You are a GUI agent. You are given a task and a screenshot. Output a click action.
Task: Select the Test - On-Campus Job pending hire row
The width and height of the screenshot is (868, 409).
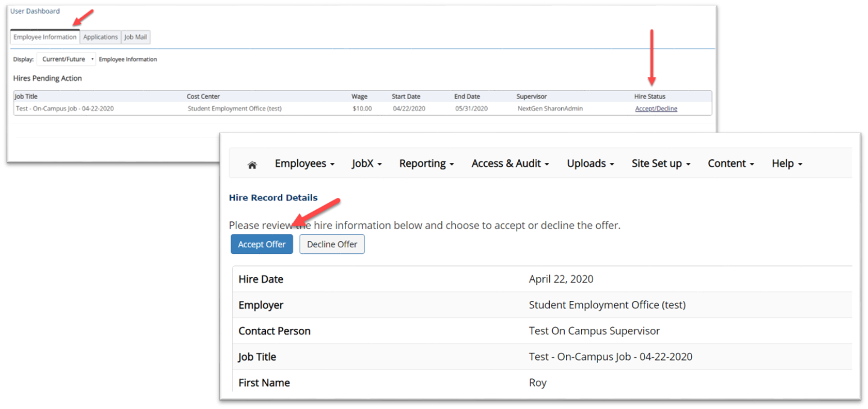(64, 109)
